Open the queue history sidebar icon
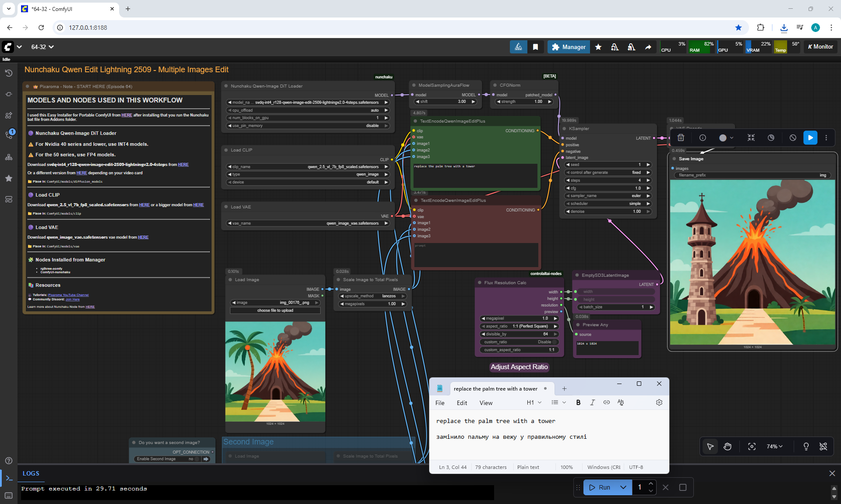This screenshot has width=841, height=504. [9, 73]
